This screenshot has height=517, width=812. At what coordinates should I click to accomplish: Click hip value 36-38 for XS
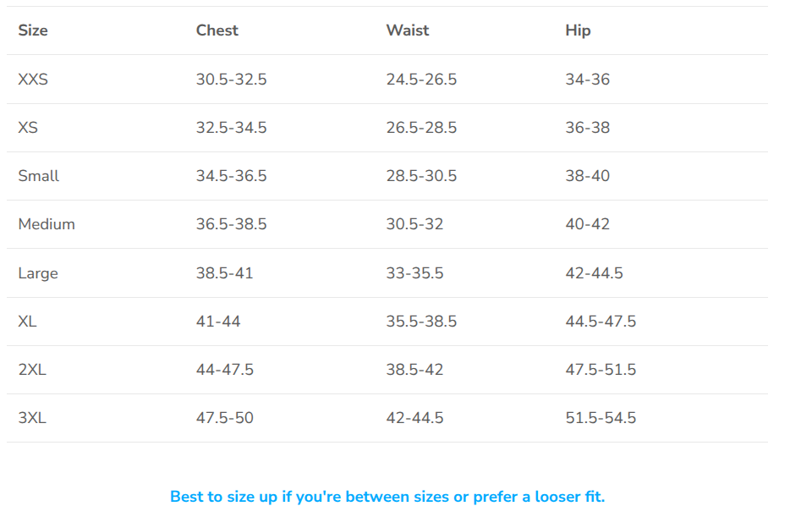click(x=587, y=128)
